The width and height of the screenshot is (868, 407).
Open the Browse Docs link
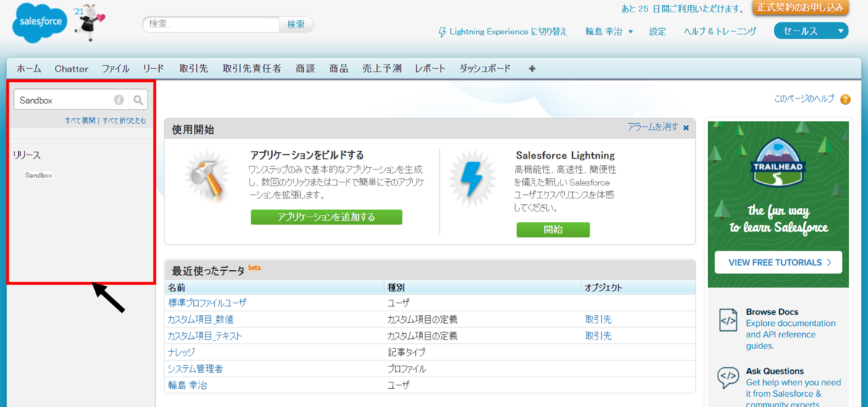coord(772,311)
